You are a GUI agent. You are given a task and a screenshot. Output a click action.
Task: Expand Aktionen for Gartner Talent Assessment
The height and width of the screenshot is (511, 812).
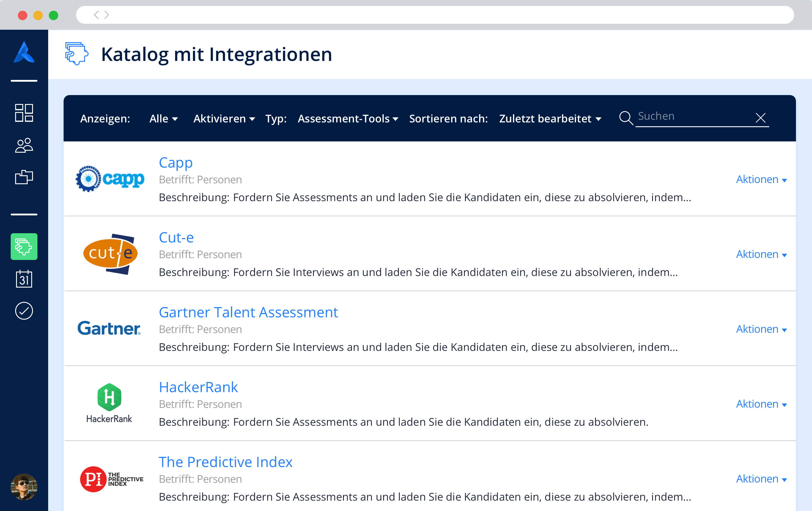click(761, 329)
